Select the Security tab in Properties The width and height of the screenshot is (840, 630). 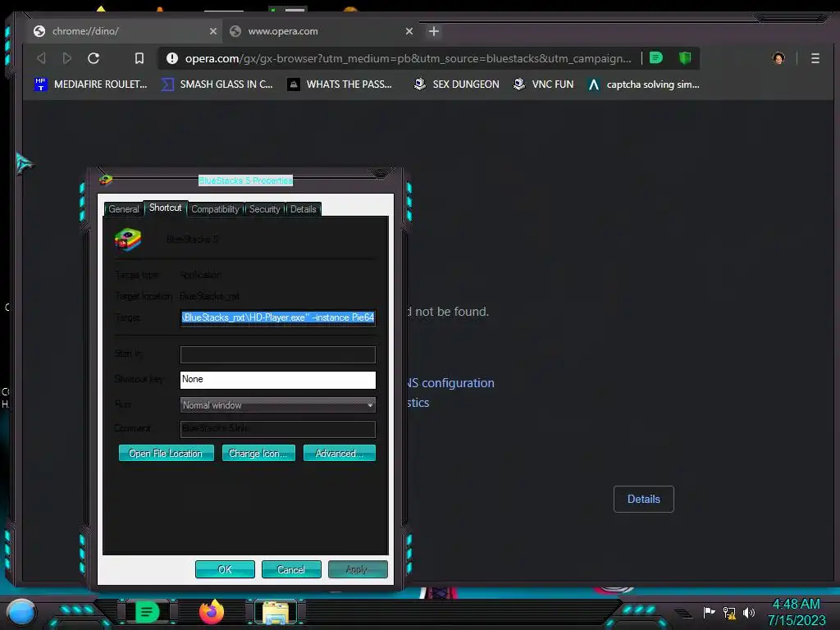tap(265, 209)
